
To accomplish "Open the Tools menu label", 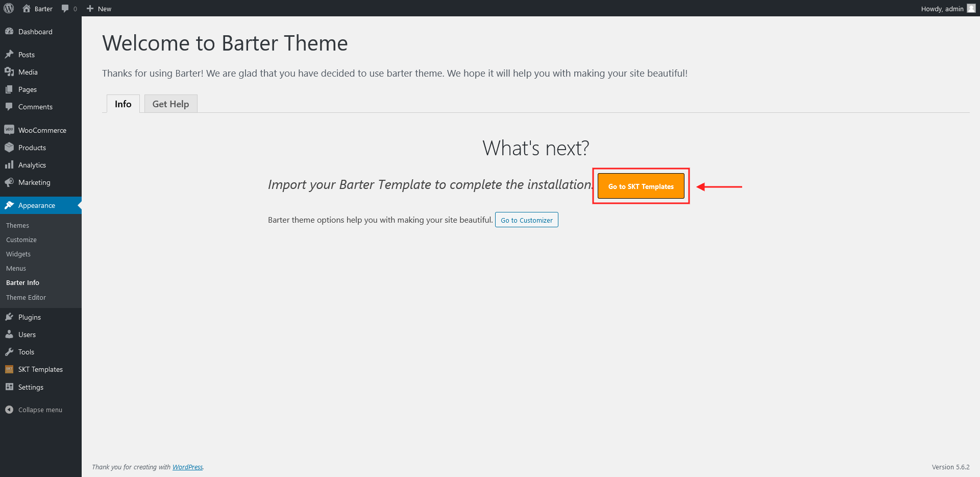I will click(26, 352).
